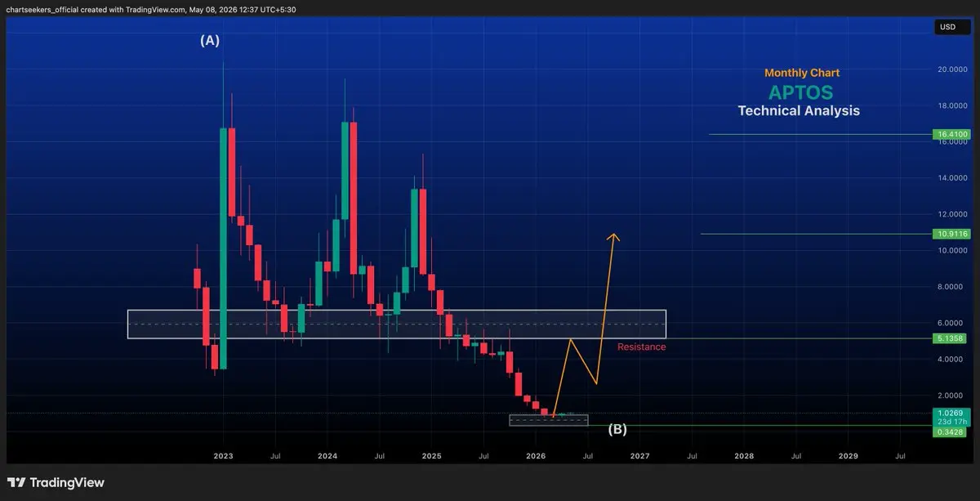Click the 5.1358 price level label
This screenshot has width=980, height=501.
pos(950,338)
